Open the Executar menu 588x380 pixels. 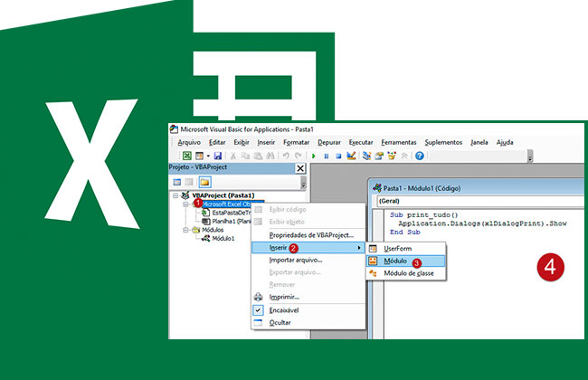361,142
